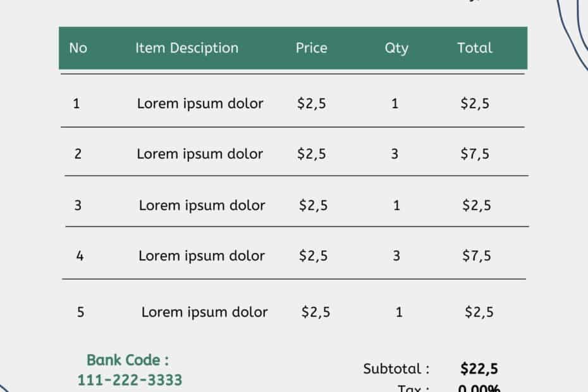The image size is (588, 392).
Task: Click the price value in row 1
Action: click(x=312, y=104)
